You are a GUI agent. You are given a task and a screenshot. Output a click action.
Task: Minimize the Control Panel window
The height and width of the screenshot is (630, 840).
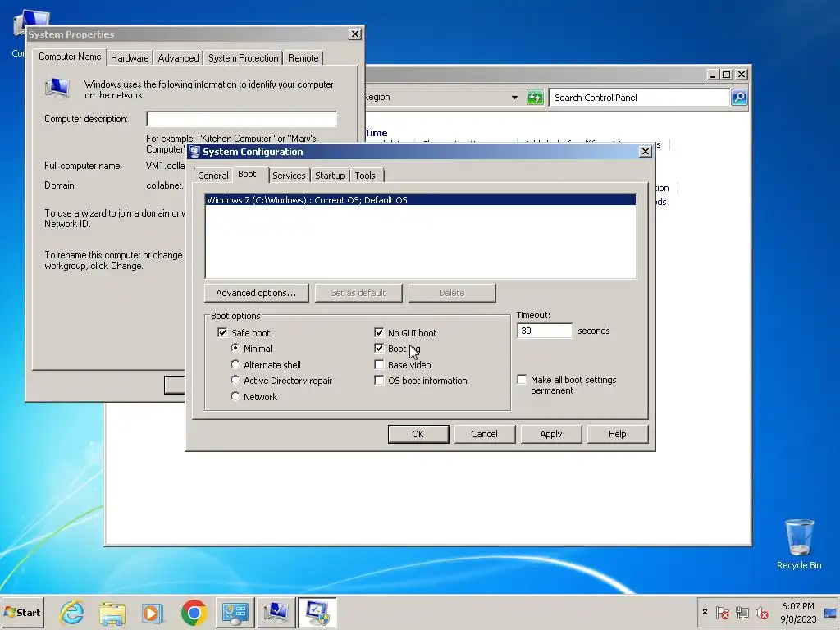tap(713, 75)
